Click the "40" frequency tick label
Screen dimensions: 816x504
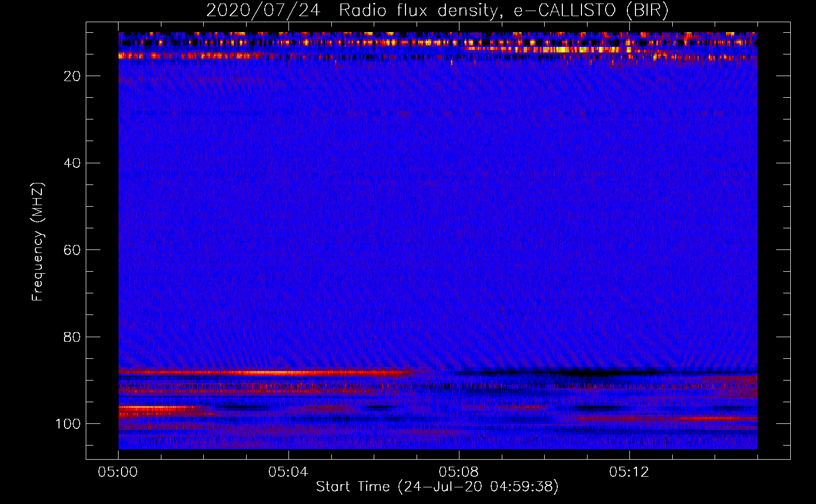73,163
